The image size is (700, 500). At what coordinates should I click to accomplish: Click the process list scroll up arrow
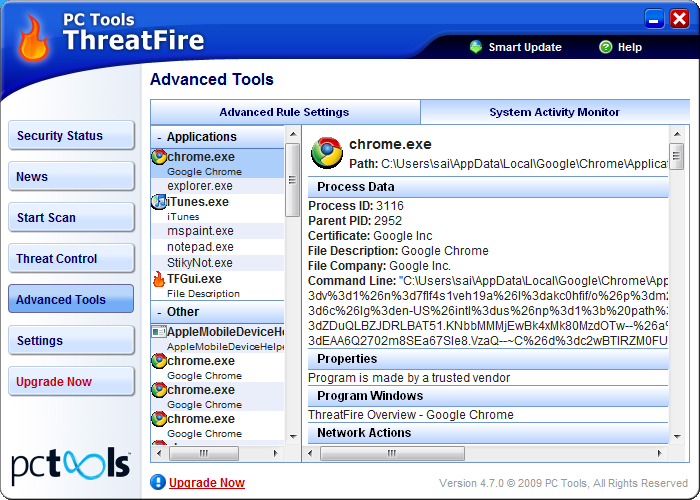293,134
